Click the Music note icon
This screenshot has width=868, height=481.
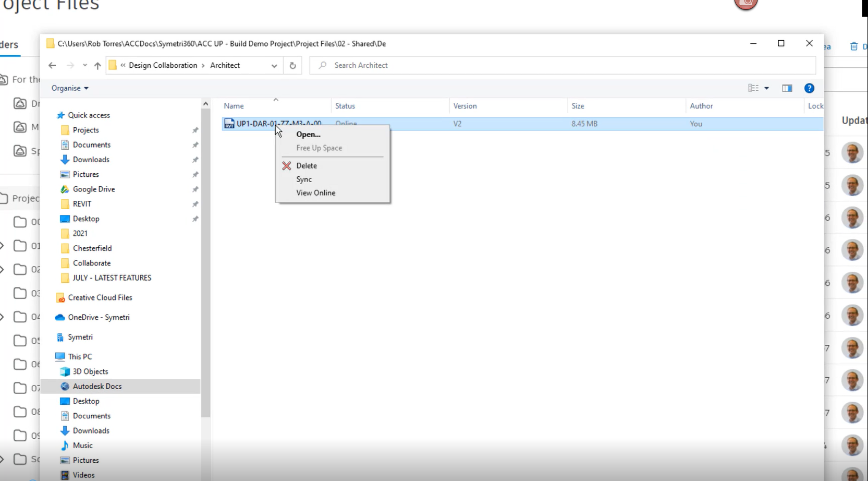(x=65, y=446)
